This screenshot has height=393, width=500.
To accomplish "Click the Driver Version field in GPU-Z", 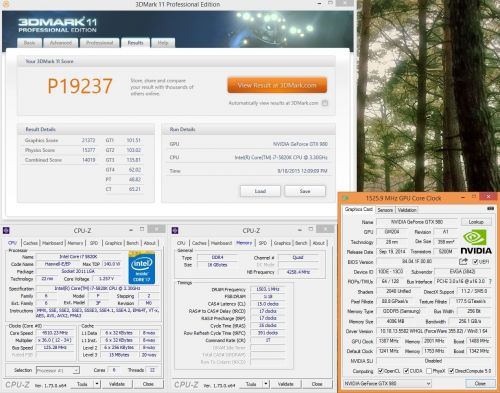I will [434, 331].
